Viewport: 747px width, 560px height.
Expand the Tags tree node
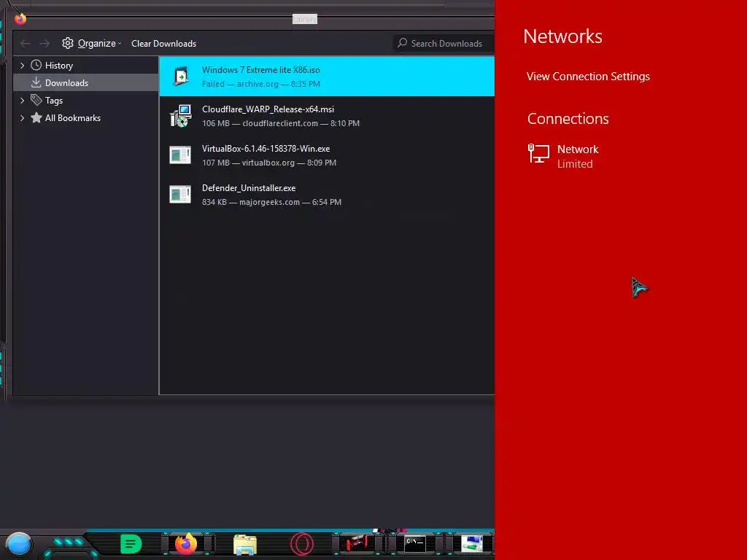(22, 101)
